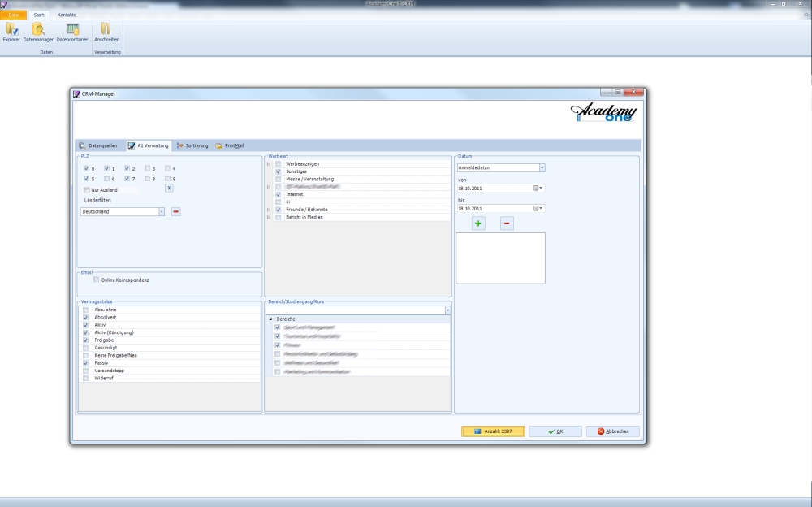Switch to the Sortierung tab

click(x=192, y=145)
